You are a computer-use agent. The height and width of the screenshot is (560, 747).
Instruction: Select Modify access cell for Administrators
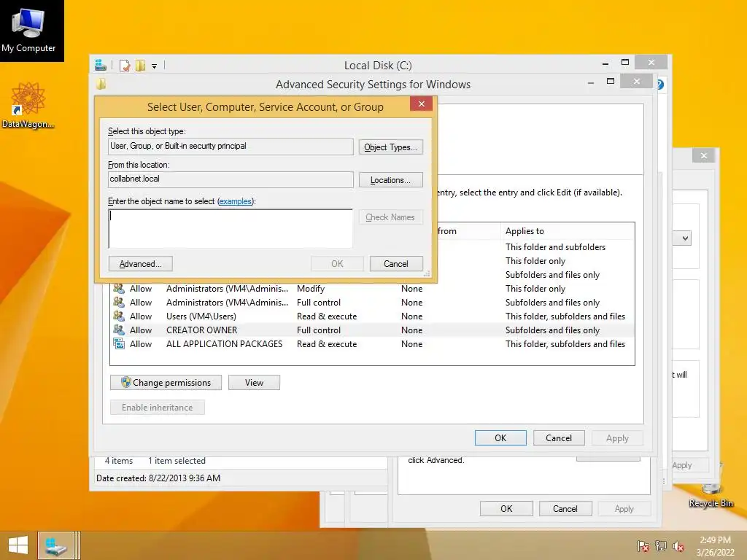(x=311, y=289)
